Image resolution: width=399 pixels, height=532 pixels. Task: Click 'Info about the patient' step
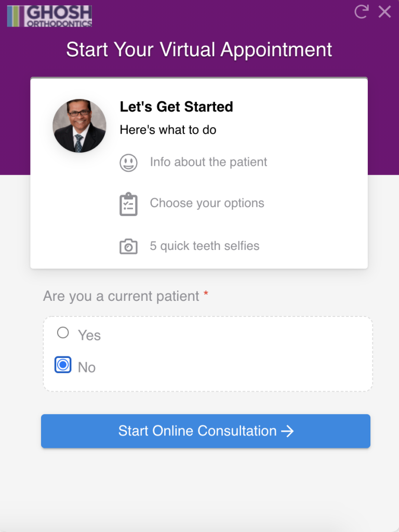point(208,162)
